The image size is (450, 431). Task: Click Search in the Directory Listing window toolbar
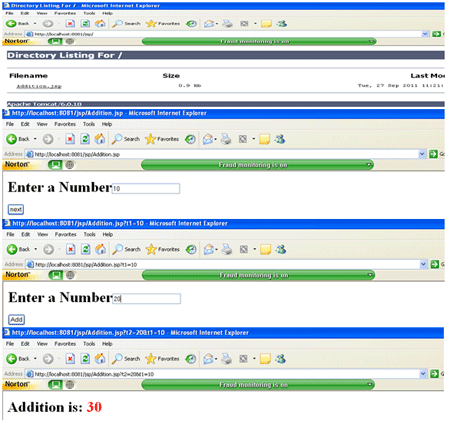tap(126, 24)
